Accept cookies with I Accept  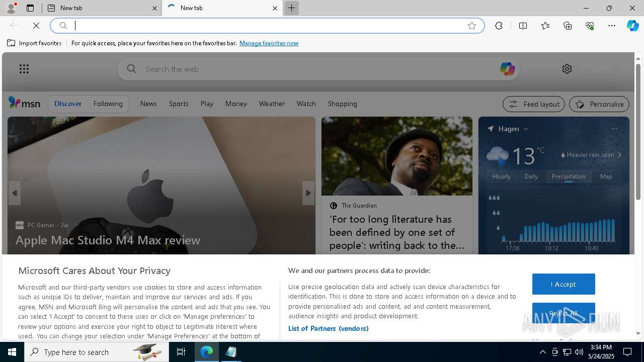click(563, 284)
